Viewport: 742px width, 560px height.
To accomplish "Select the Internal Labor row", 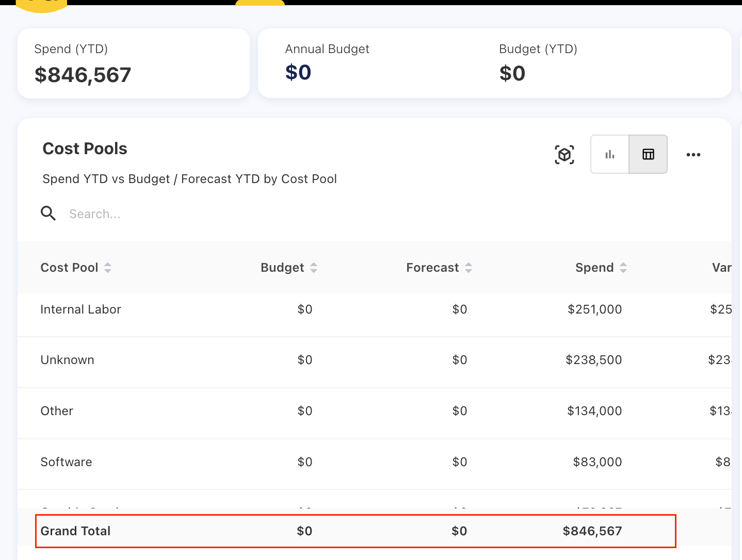I will click(81, 309).
